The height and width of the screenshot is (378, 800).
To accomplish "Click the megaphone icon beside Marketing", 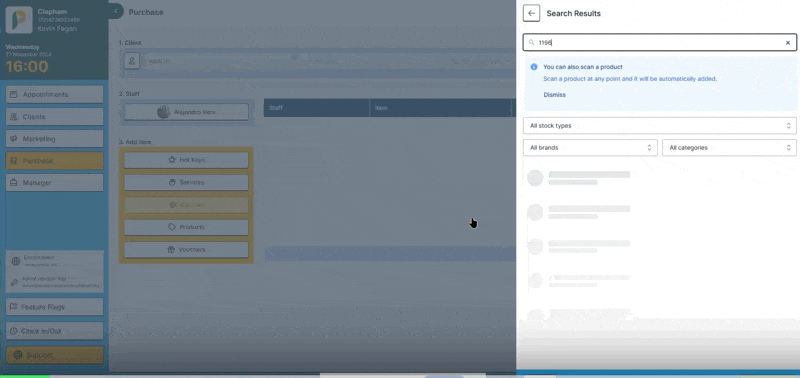I will [x=14, y=139].
